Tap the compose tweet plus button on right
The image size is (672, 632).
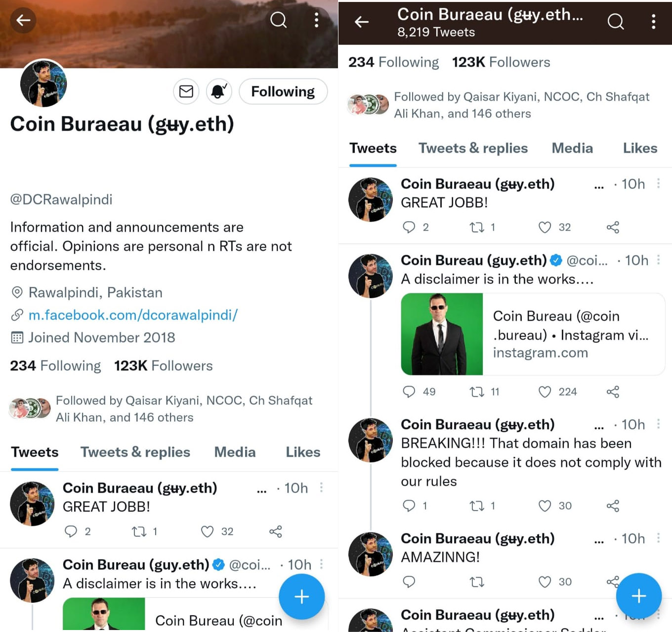(x=638, y=596)
